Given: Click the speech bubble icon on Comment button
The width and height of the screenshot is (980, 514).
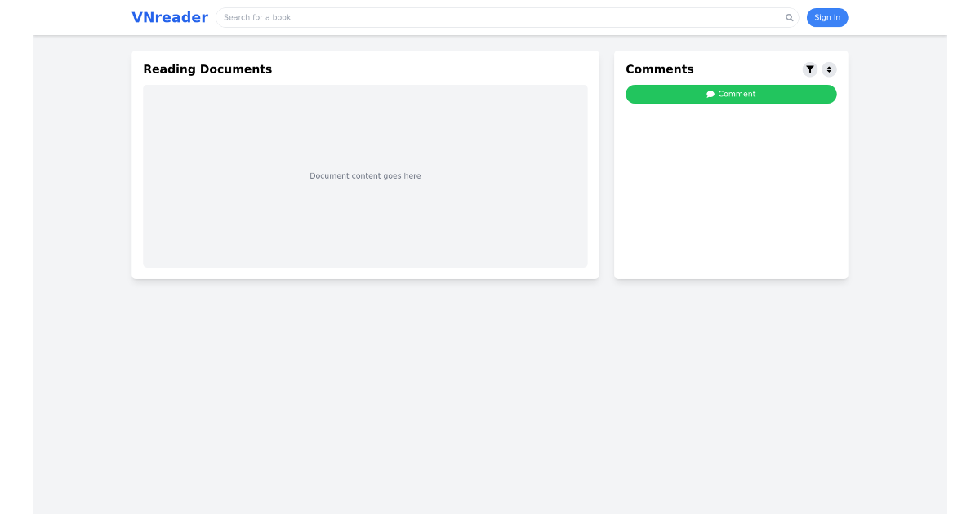Looking at the screenshot, I should coord(711,94).
